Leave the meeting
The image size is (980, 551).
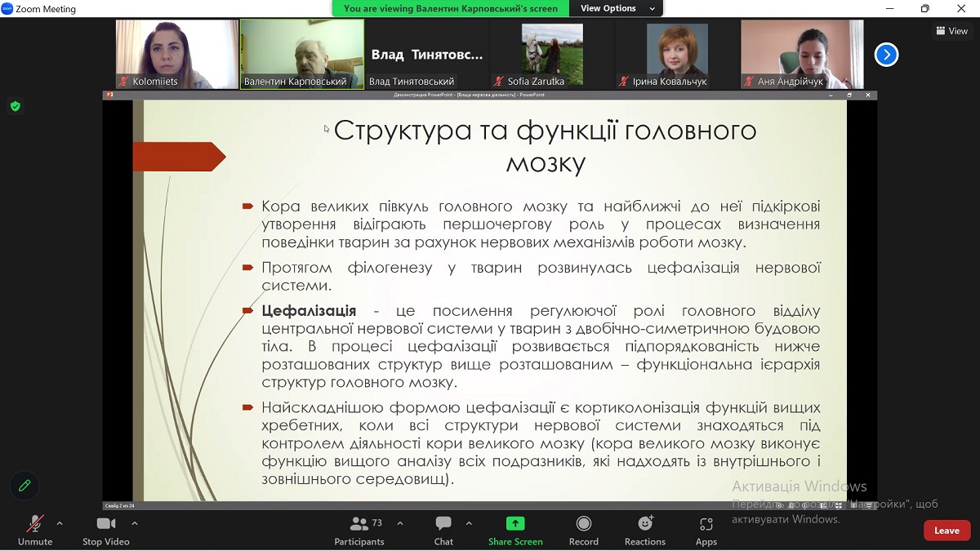point(947,531)
